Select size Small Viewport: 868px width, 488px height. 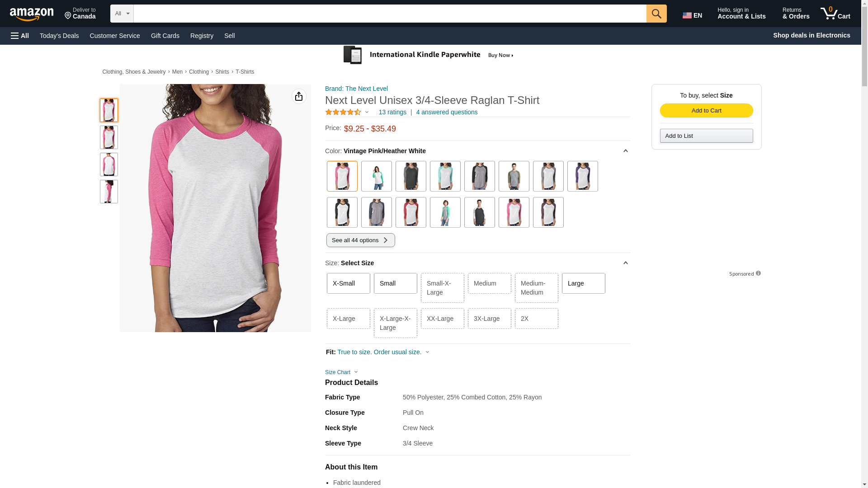(x=395, y=283)
